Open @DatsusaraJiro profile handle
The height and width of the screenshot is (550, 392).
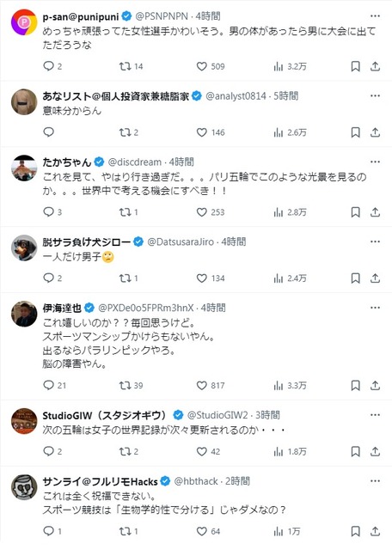tap(181, 241)
